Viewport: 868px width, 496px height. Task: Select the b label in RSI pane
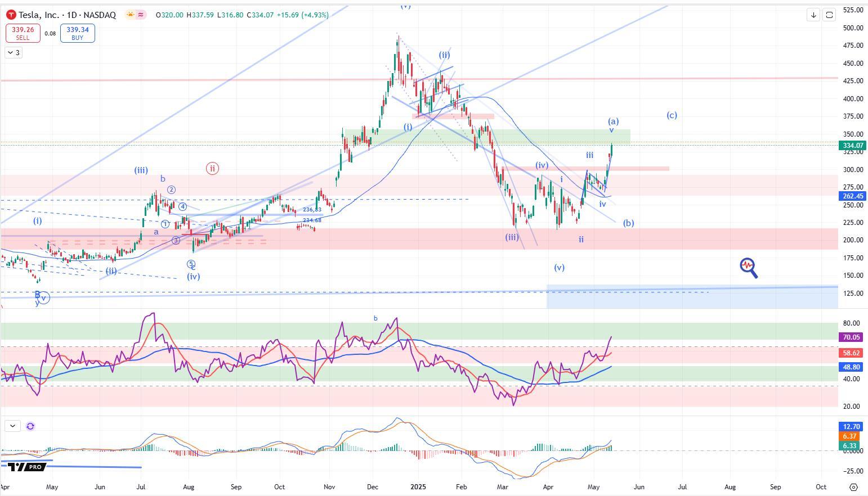[375, 318]
